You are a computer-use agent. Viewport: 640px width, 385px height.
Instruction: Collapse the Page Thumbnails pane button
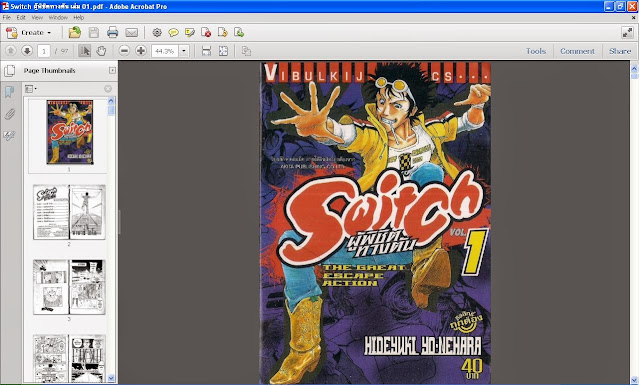tap(112, 70)
